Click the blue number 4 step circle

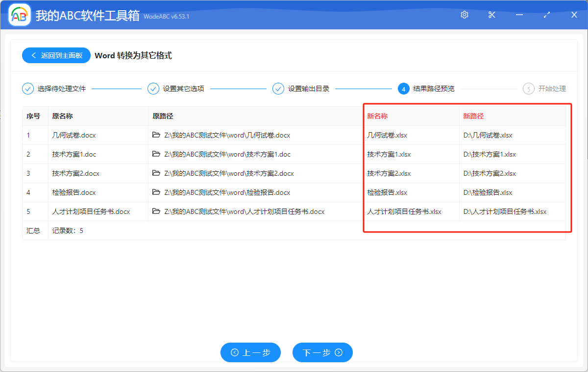404,89
